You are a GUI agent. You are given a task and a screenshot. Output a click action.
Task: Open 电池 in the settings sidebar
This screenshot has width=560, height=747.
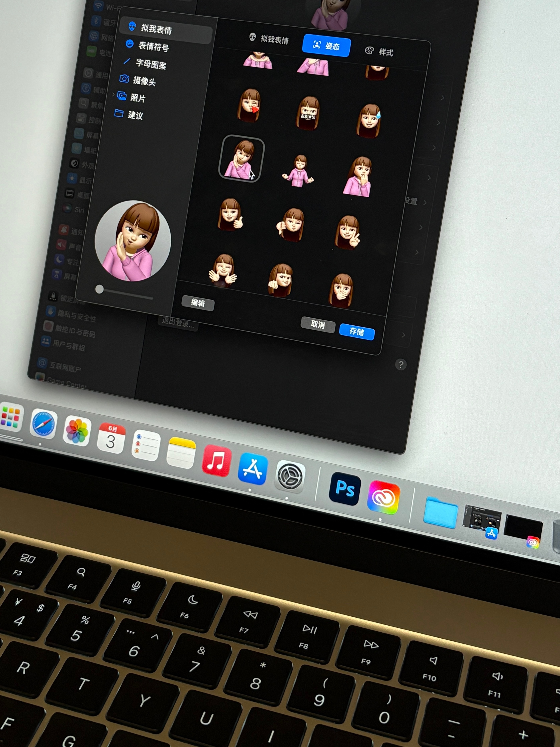click(99, 52)
